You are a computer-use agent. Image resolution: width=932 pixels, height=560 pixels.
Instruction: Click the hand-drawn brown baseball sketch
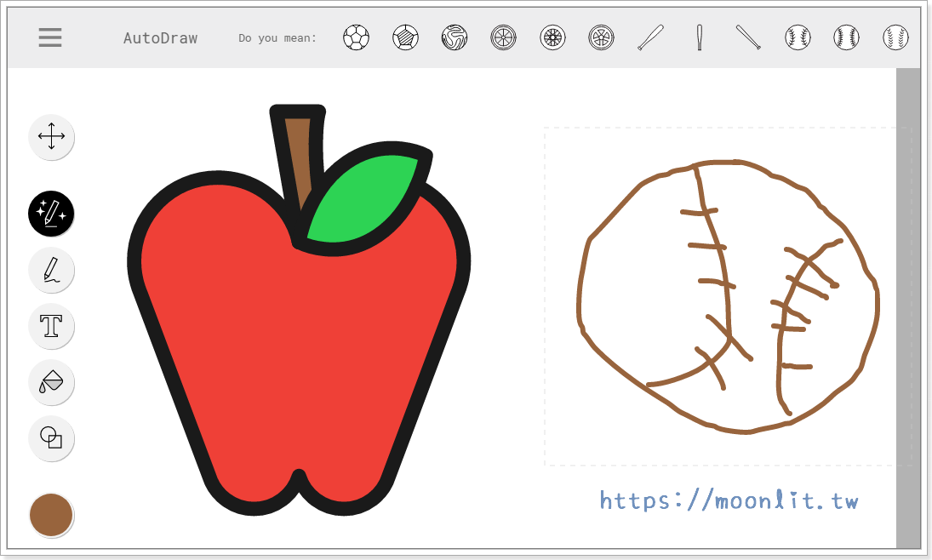tap(728, 294)
